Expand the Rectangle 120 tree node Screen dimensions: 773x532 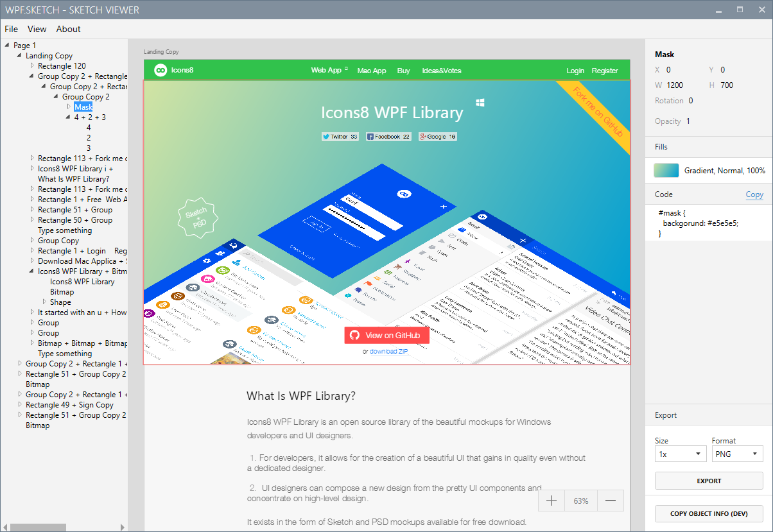tap(31, 65)
